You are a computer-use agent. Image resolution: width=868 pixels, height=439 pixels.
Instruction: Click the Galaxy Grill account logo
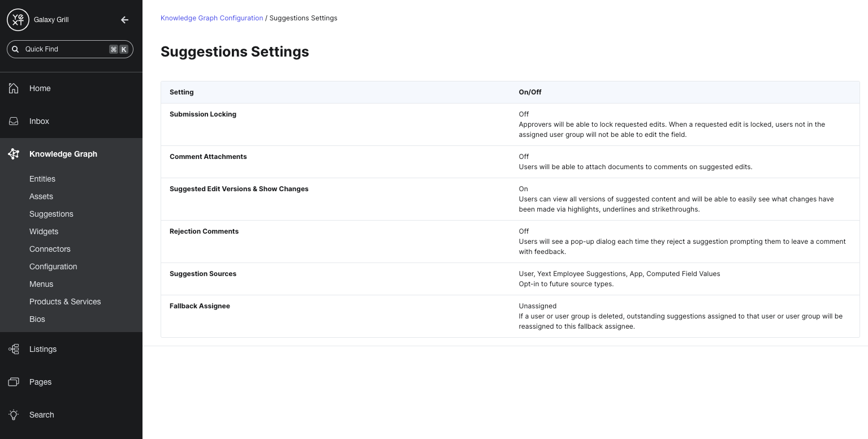[18, 19]
